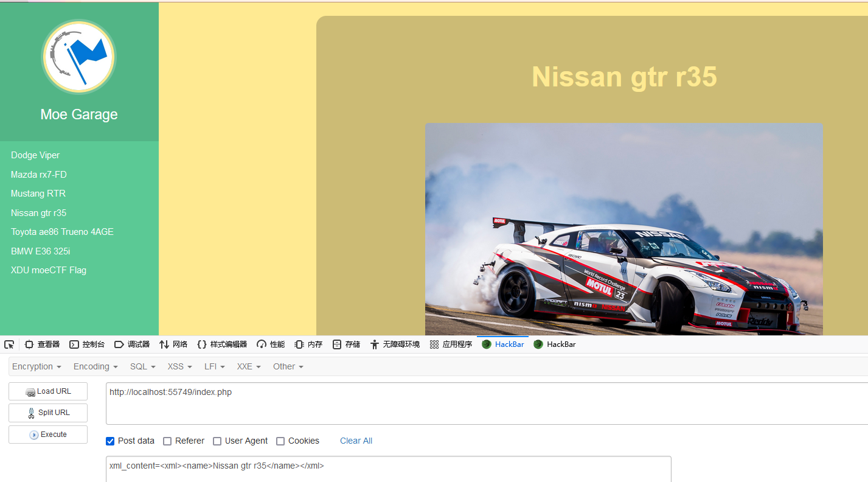The width and height of the screenshot is (868, 482).
Task: Click the Moe Garage flag logo
Action: 78,57
